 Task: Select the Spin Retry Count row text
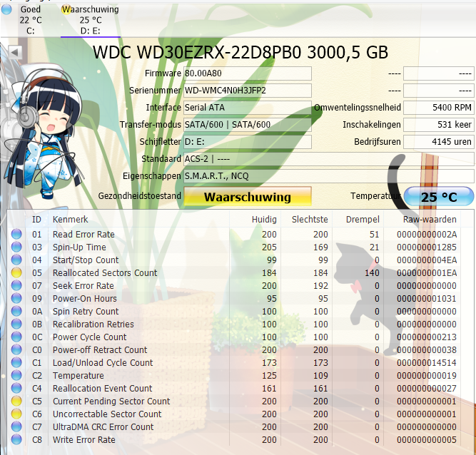pyautogui.click(x=86, y=311)
